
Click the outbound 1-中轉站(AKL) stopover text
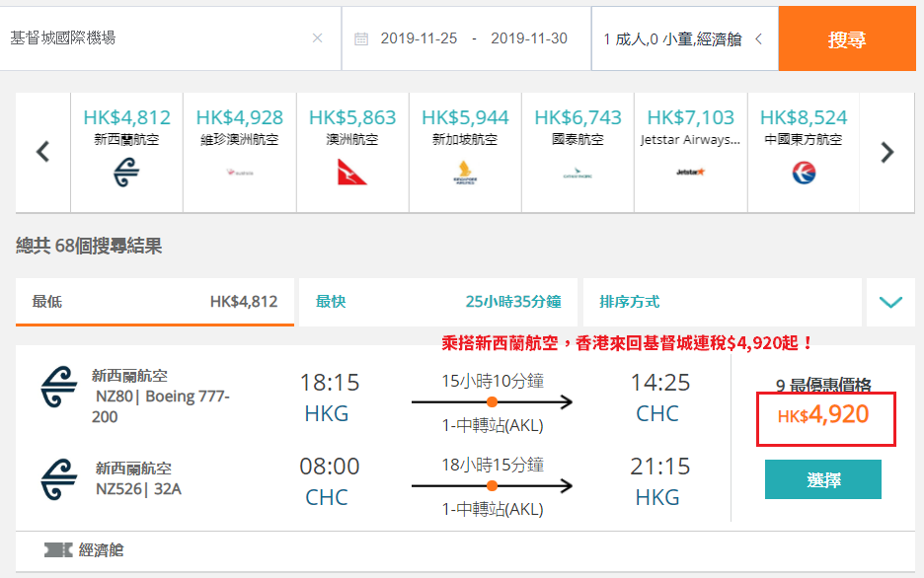click(x=493, y=425)
